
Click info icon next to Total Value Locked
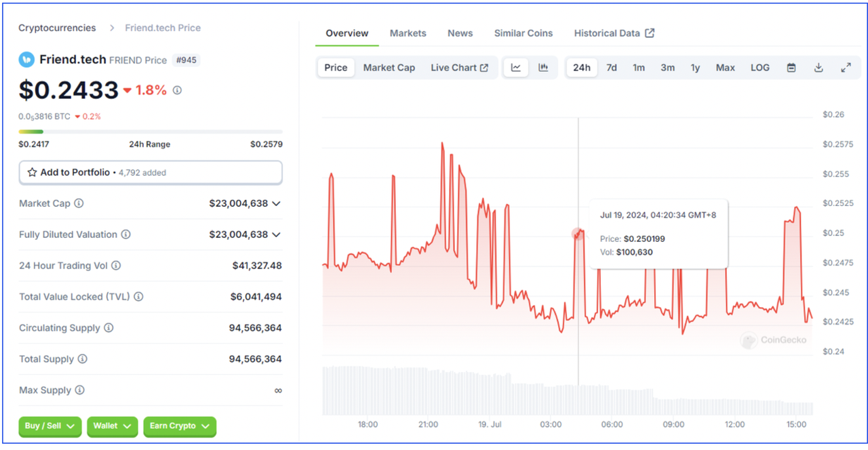(x=138, y=297)
